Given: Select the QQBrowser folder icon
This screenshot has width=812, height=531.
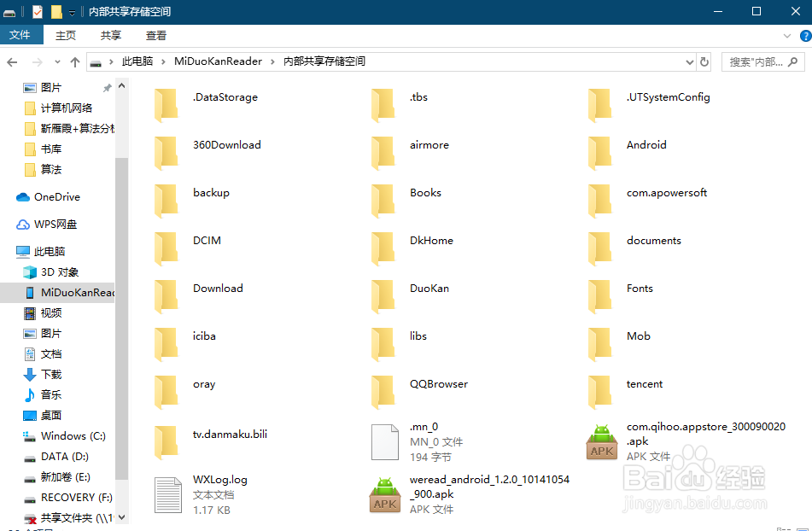Looking at the screenshot, I should click(383, 393).
